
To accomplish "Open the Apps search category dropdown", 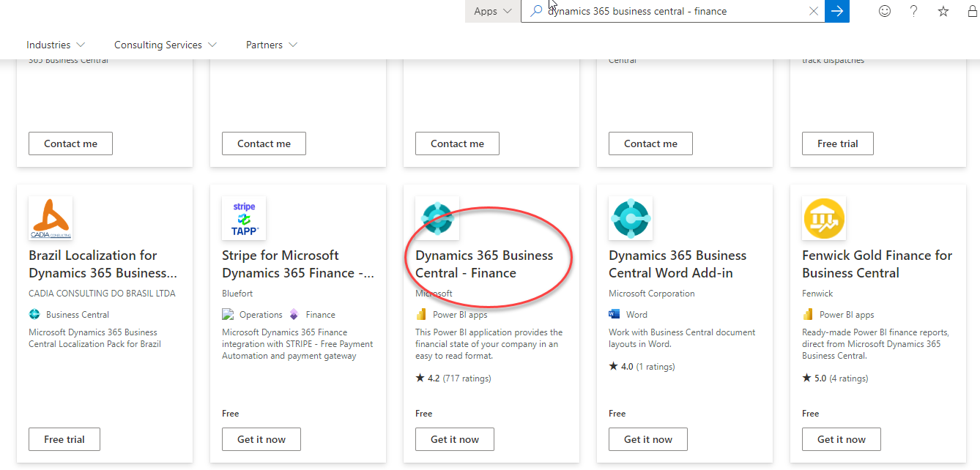I will pos(492,11).
